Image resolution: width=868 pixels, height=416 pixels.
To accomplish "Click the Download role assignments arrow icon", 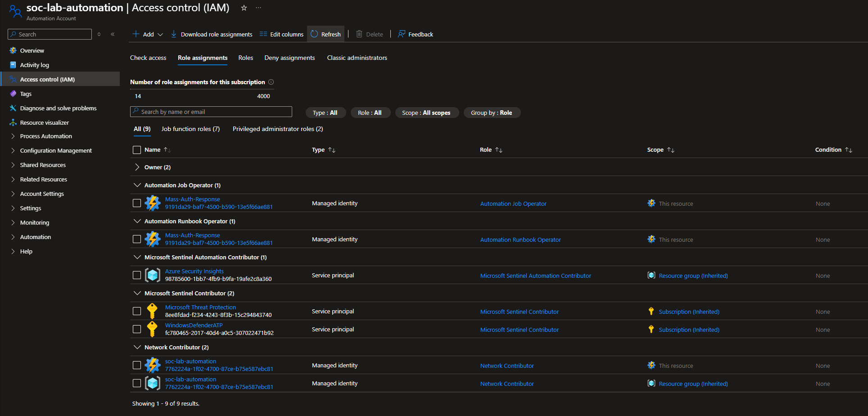I will click(174, 34).
